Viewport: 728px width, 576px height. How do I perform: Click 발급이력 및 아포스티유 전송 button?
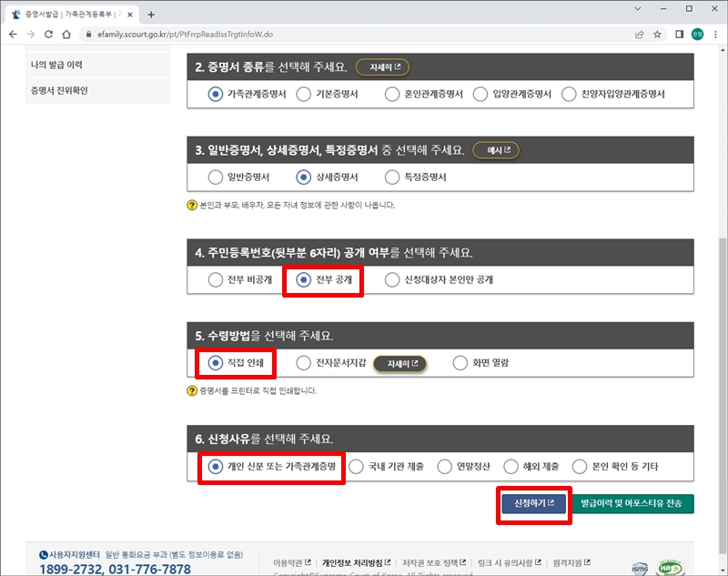[x=632, y=503]
